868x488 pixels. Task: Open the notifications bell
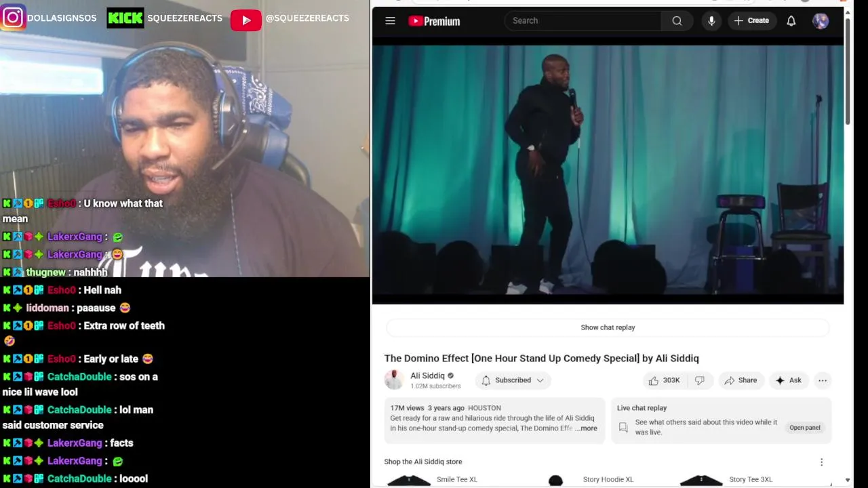[791, 21]
